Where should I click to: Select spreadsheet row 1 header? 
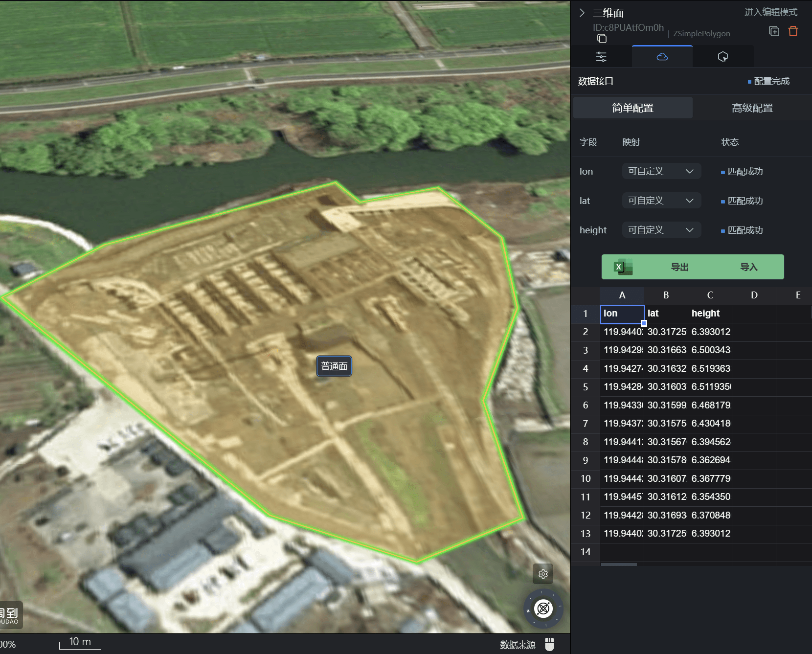click(586, 314)
